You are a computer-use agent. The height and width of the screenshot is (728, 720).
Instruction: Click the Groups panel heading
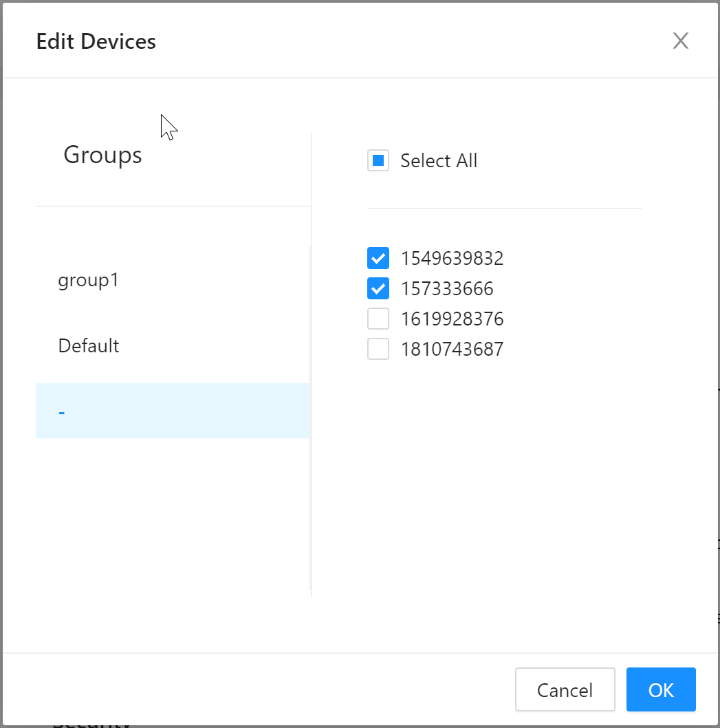pyautogui.click(x=102, y=155)
